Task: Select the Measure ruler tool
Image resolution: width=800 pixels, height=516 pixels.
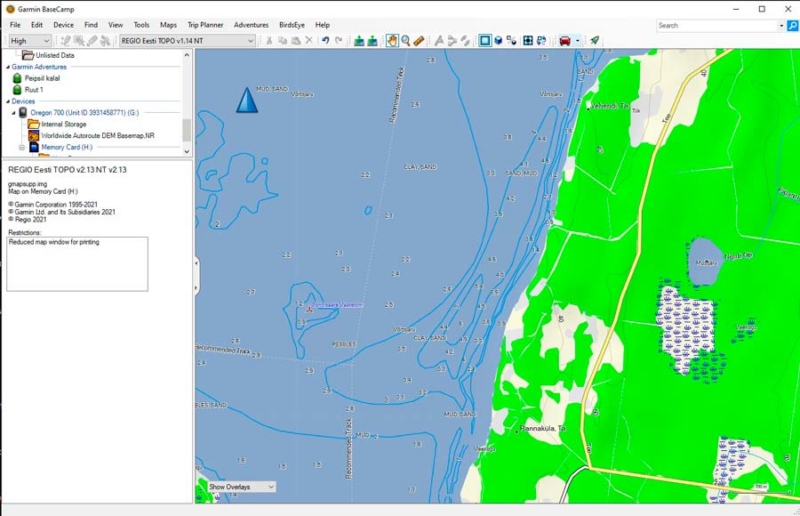Action: [419, 40]
